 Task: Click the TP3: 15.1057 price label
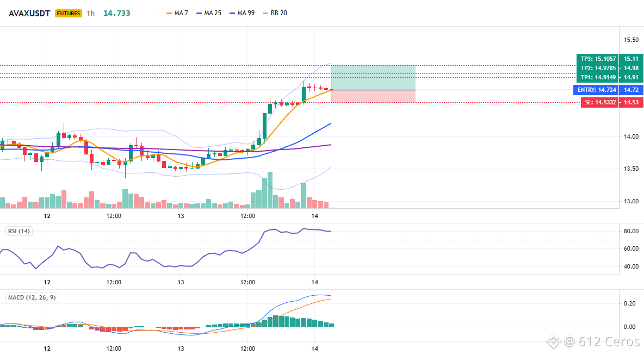coord(598,59)
